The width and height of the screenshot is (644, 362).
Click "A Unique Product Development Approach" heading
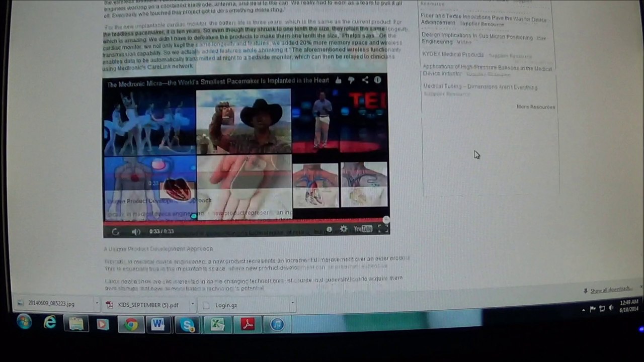(158, 249)
